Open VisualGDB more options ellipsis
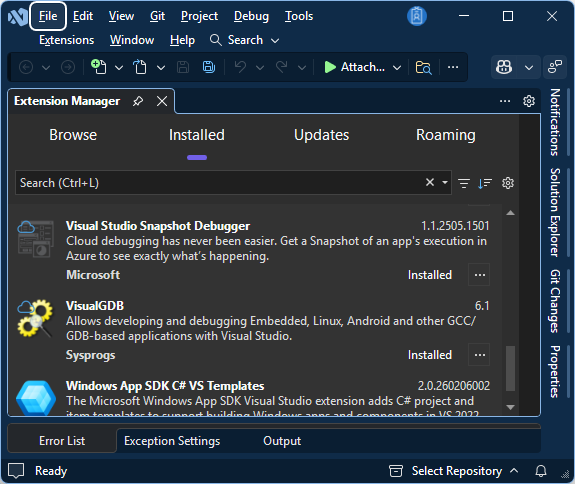 point(480,355)
